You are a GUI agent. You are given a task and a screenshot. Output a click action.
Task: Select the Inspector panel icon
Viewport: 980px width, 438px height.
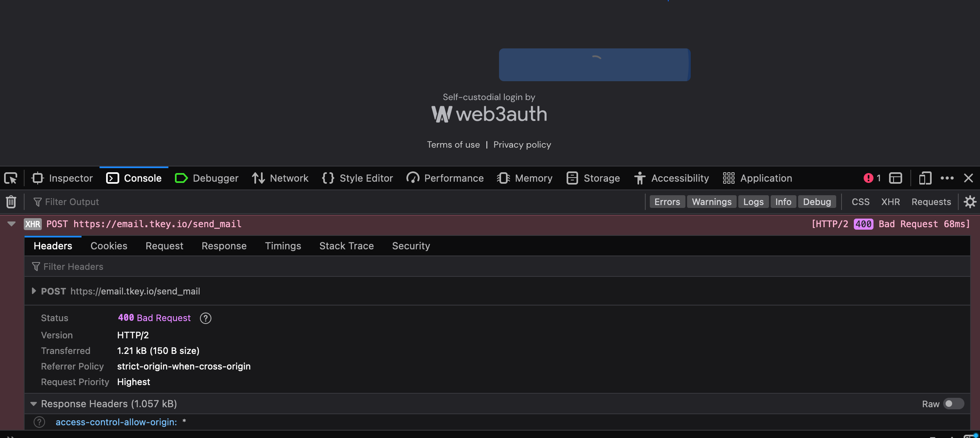click(38, 178)
